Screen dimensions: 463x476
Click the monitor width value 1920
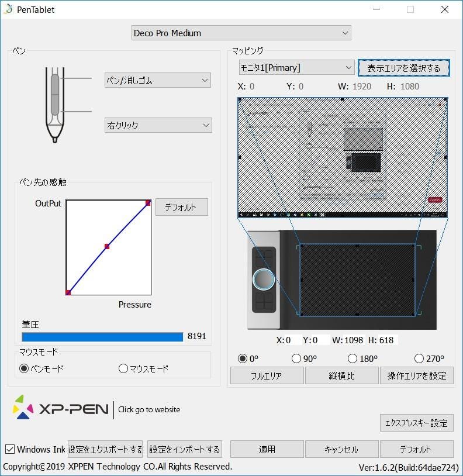point(362,87)
